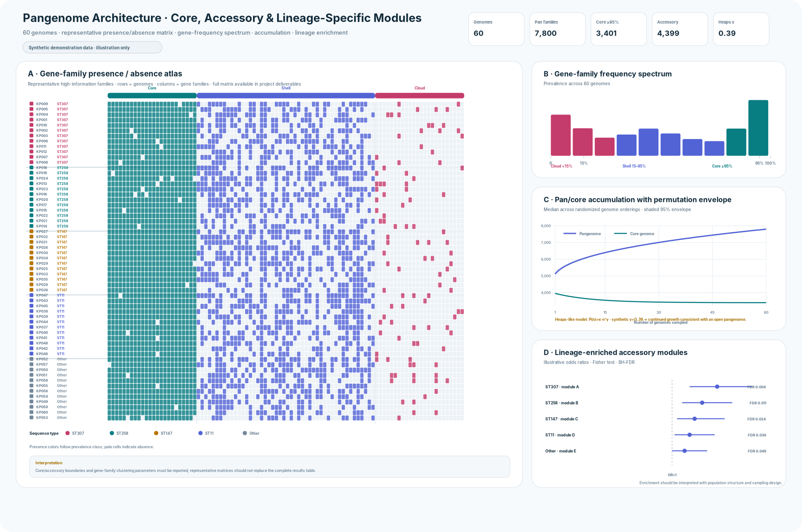Click the KP009 row color square
This screenshot has width=802, height=532.
(32, 104)
